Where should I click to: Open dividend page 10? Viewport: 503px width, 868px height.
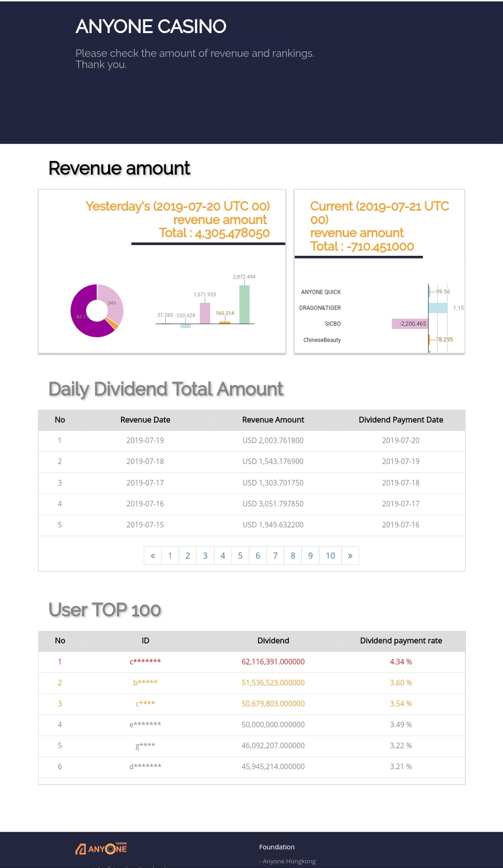click(330, 555)
